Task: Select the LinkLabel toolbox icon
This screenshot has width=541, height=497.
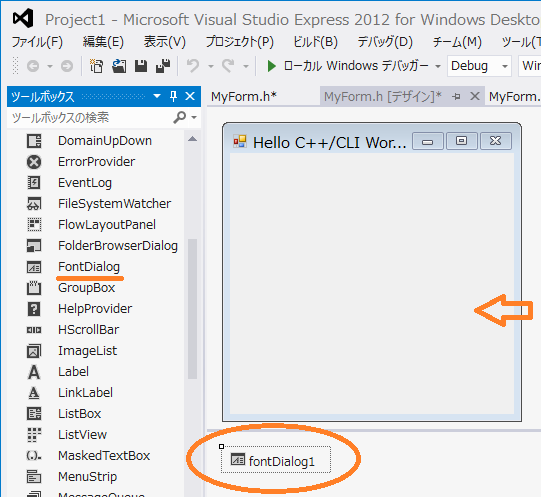Action: click(34, 393)
